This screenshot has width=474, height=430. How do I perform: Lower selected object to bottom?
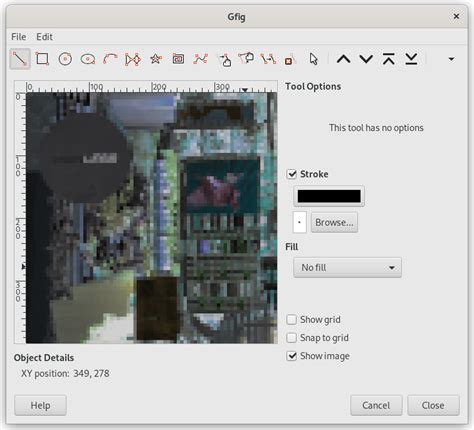point(411,59)
